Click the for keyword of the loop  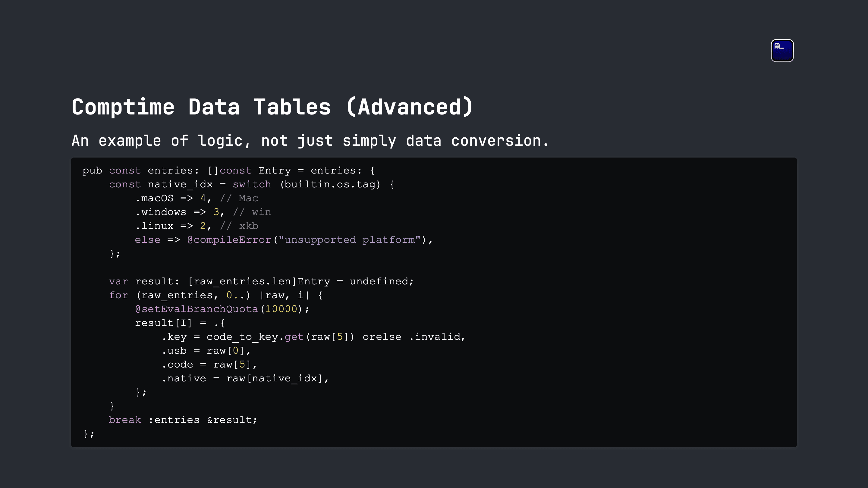[x=119, y=295]
